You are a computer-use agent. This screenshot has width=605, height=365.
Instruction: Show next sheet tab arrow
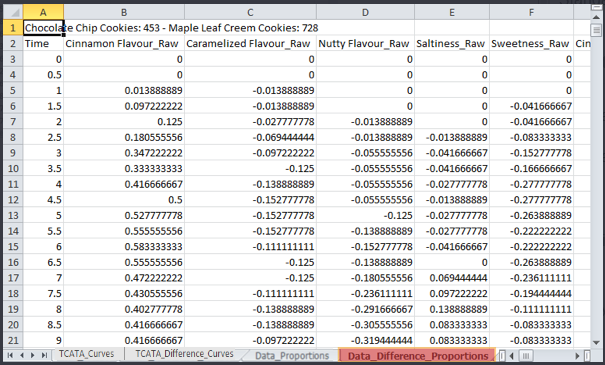point(33,355)
